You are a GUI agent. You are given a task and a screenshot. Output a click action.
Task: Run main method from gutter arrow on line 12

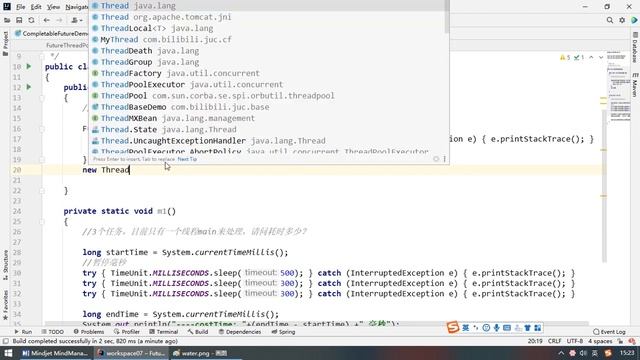point(29,87)
